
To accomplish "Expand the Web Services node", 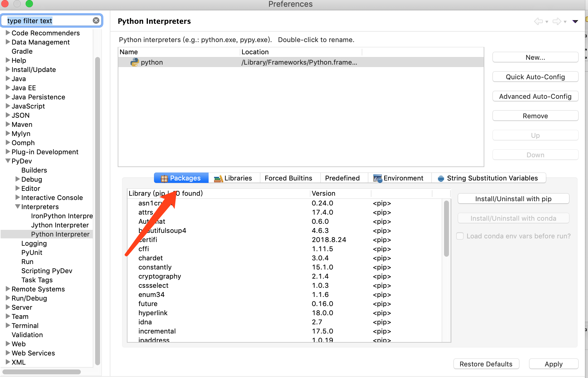I will (x=8, y=353).
